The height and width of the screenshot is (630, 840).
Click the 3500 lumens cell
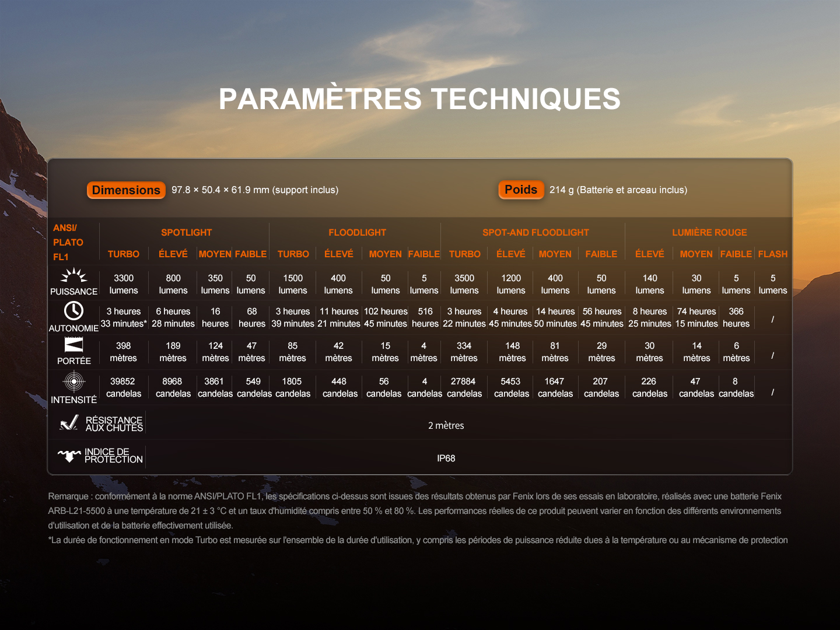(464, 284)
